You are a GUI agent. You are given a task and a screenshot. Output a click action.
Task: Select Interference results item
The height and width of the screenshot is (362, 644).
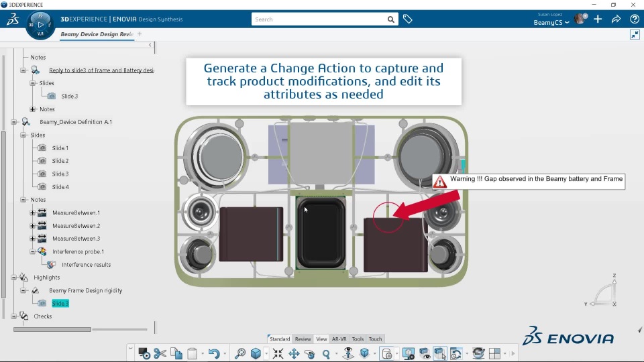click(87, 265)
